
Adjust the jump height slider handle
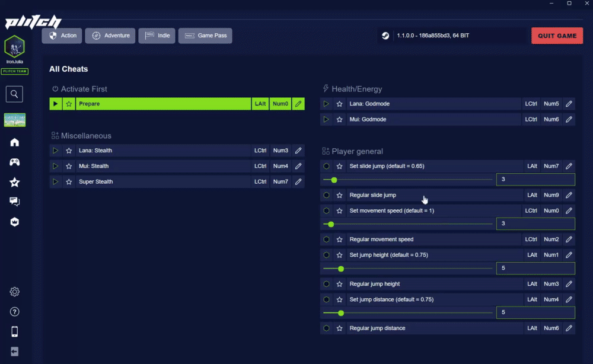pos(341,269)
